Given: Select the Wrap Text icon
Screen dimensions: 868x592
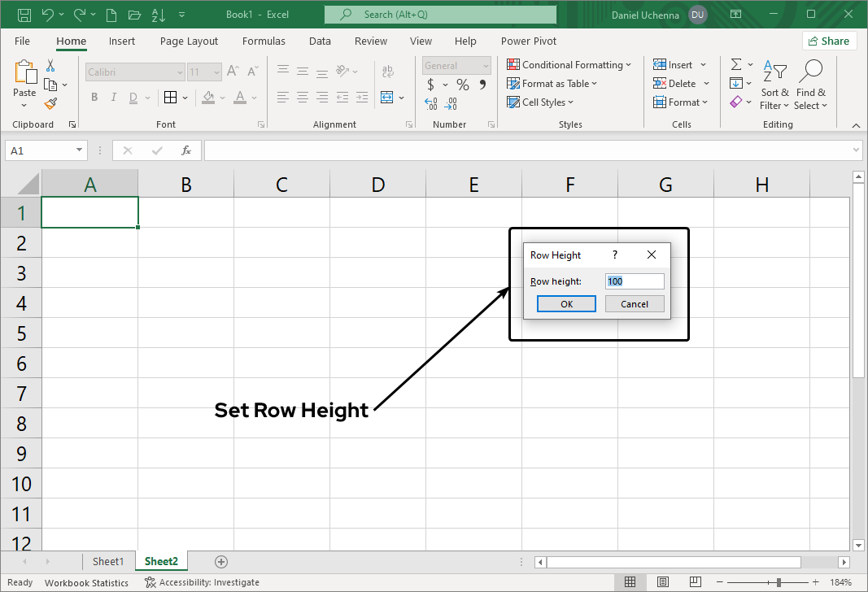Looking at the screenshot, I should [x=387, y=70].
